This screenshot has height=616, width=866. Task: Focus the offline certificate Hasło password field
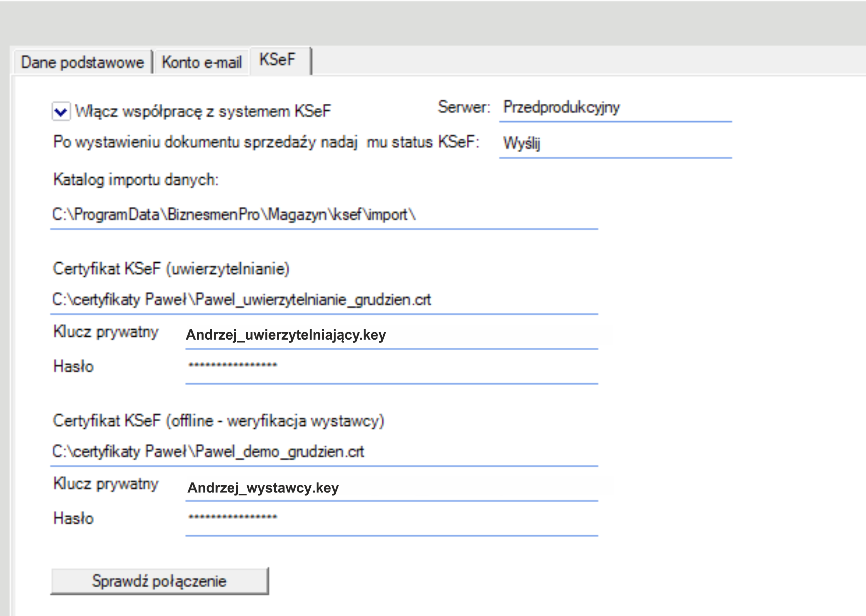(391, 519)
